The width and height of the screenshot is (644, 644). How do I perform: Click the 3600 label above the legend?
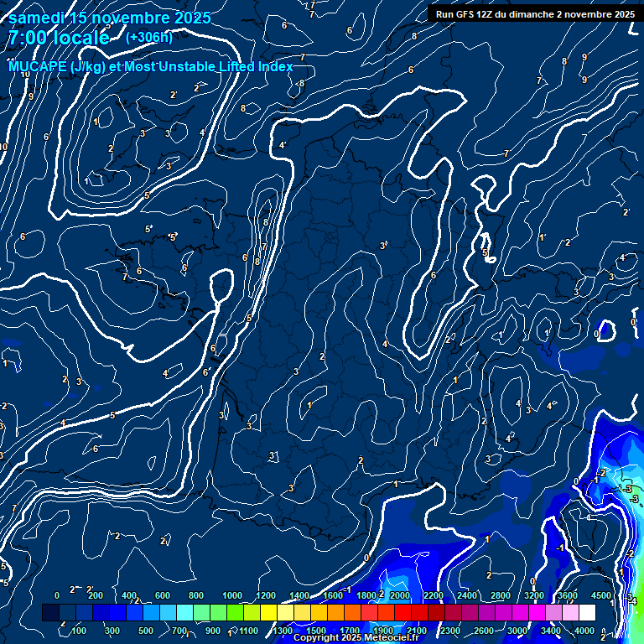[x=568, y=595]
